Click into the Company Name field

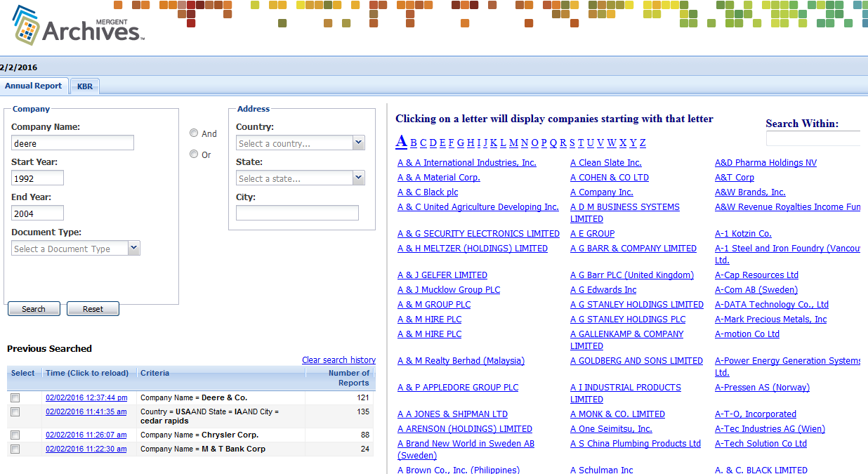click(x=72, y=143)
